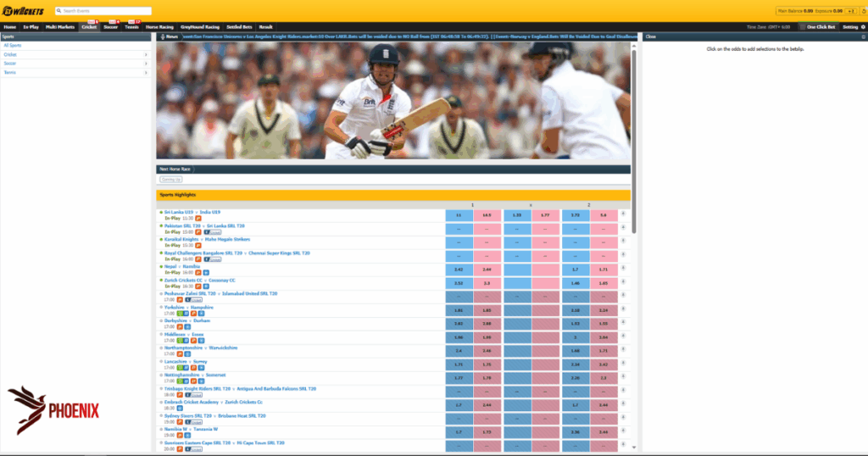Click blue icon under Nepal v Namibia
The width and height of the screenshot is (868, 456).
(206, 273)
